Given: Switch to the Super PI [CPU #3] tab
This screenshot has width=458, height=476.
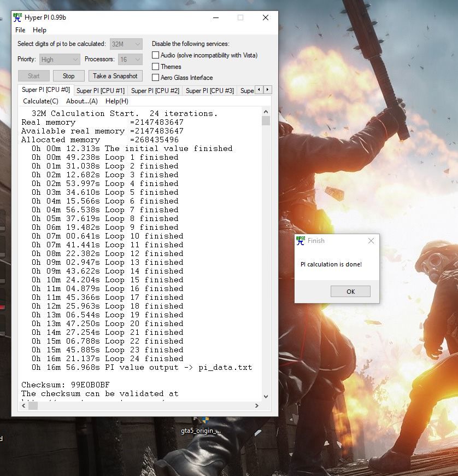Looking at the screenshot, I should click(x=209, y=91).
